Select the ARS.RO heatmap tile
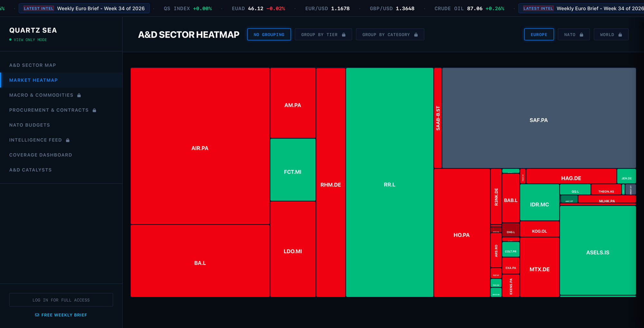The height and width of the screenshot is (328, 644). click(496, 250)
